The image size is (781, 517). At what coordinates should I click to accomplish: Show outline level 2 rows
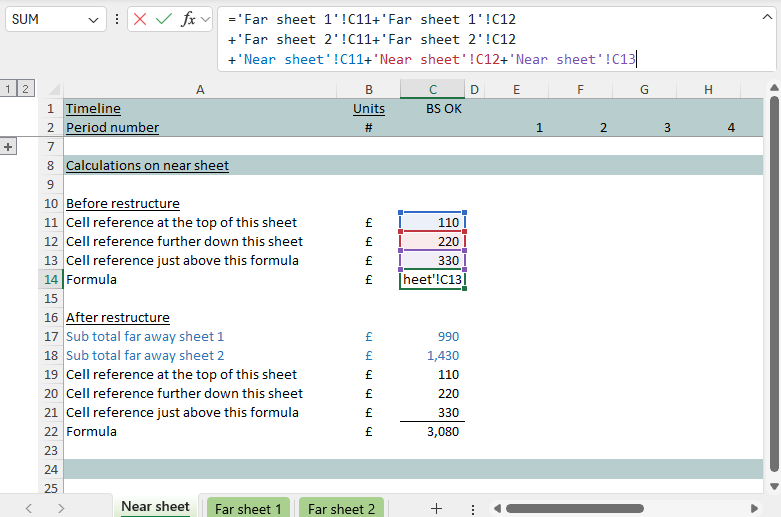click(x=25, y=90)
